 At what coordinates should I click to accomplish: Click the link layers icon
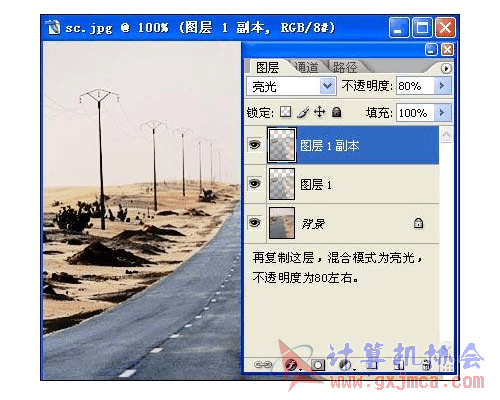263,365
